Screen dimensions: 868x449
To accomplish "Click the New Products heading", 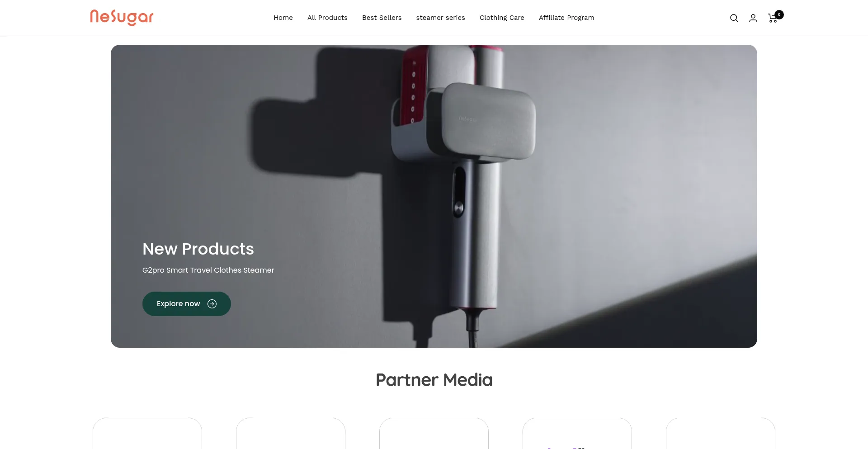I will click(198, 249).
